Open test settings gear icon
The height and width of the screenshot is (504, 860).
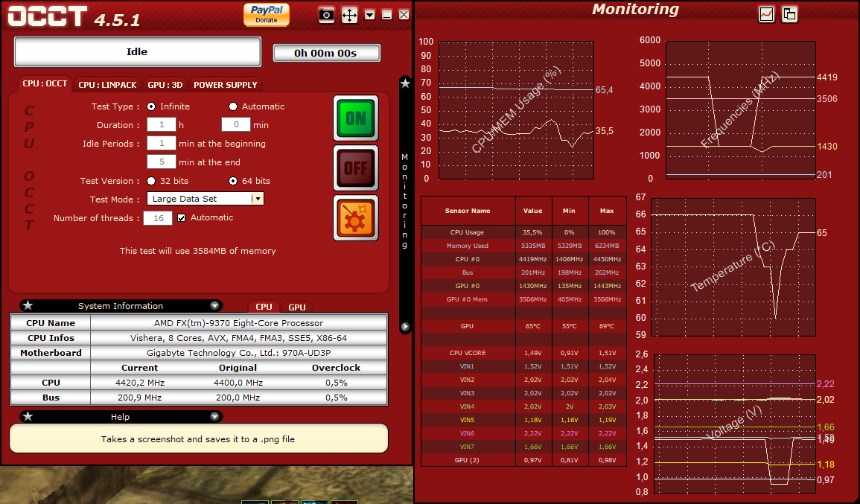coord(356,217)
